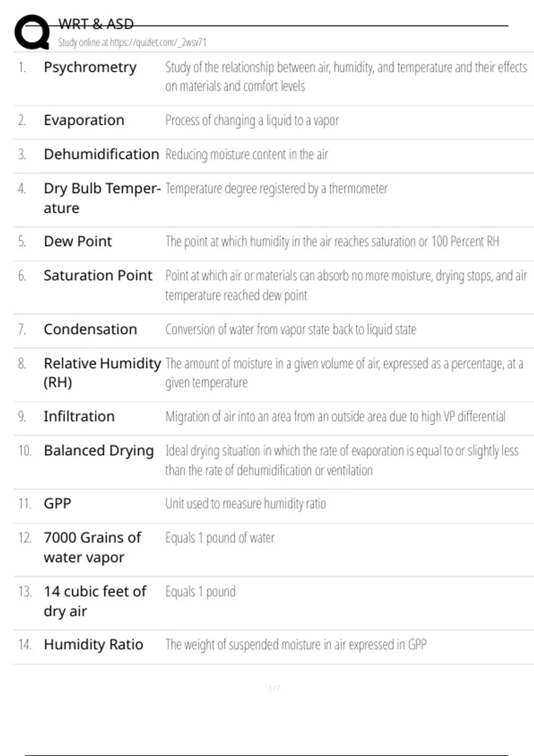Click the Dehumidification term
The height and width of the screenshot is (756, 534).
[101, 154]
